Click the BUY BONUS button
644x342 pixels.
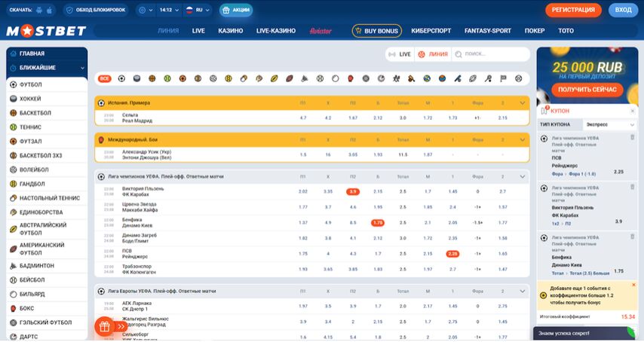(376, 31)
